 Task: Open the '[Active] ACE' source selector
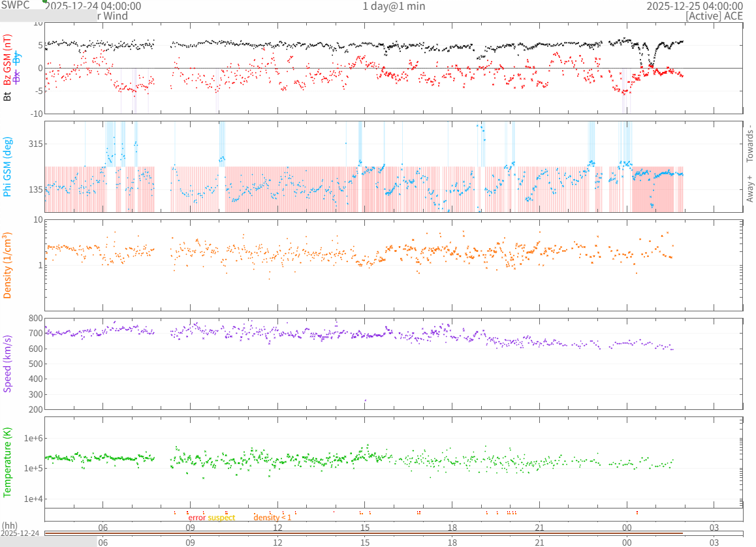[714, 16]
